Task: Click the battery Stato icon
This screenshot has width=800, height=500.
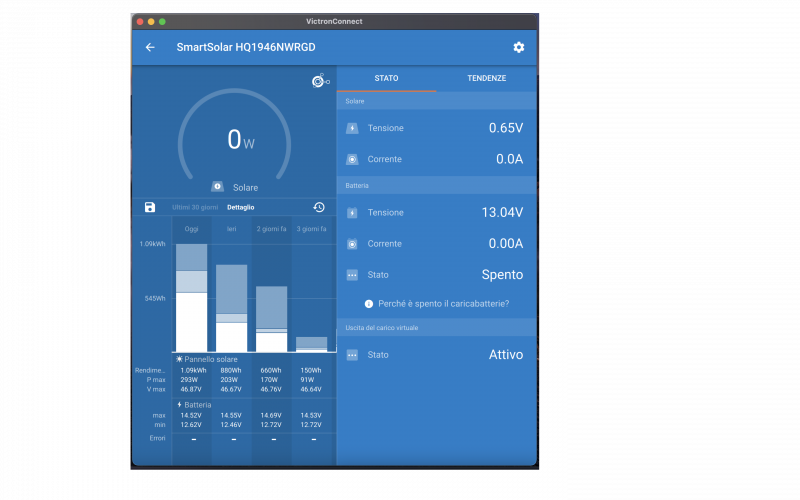Action: tap(352, 275)
